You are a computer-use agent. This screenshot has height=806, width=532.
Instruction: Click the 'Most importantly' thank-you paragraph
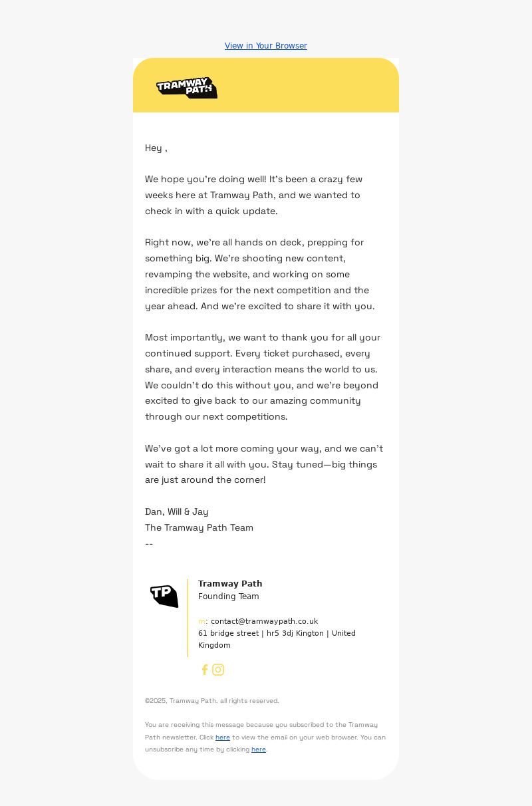263,377
